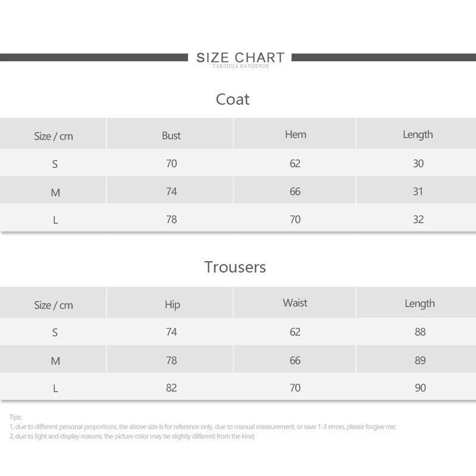Select the Coat size L row label
476x476 pixels.
click(x=55, y=220)
